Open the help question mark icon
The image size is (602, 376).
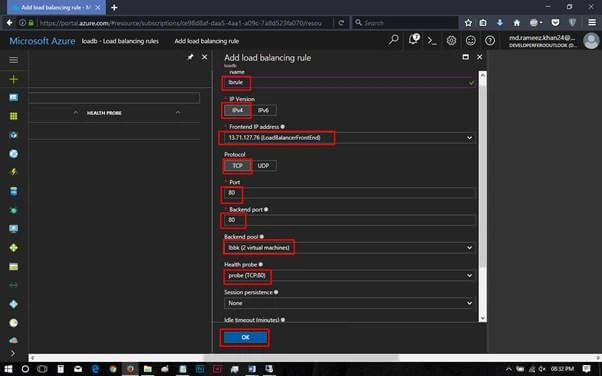coord(490,40)
